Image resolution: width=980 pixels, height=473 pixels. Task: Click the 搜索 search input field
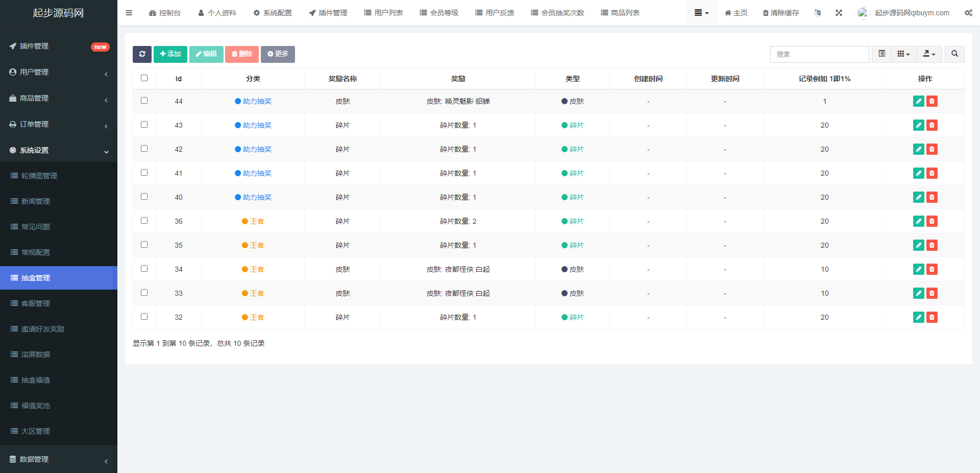point(819,54)
